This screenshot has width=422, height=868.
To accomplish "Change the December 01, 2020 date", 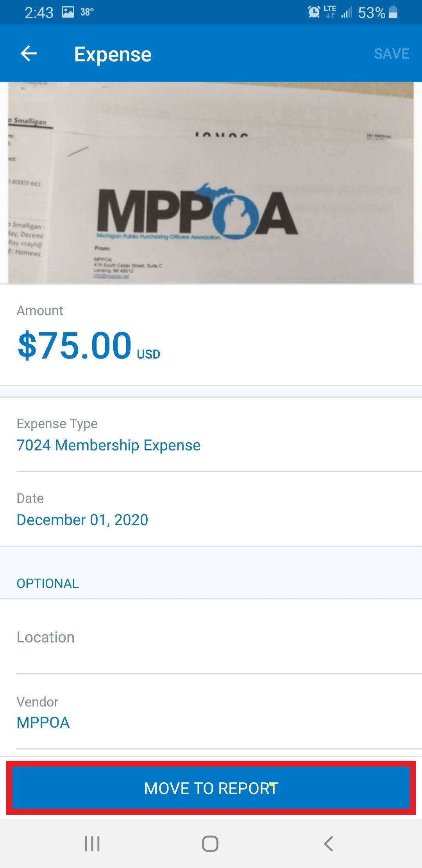I will click(82, 520).
